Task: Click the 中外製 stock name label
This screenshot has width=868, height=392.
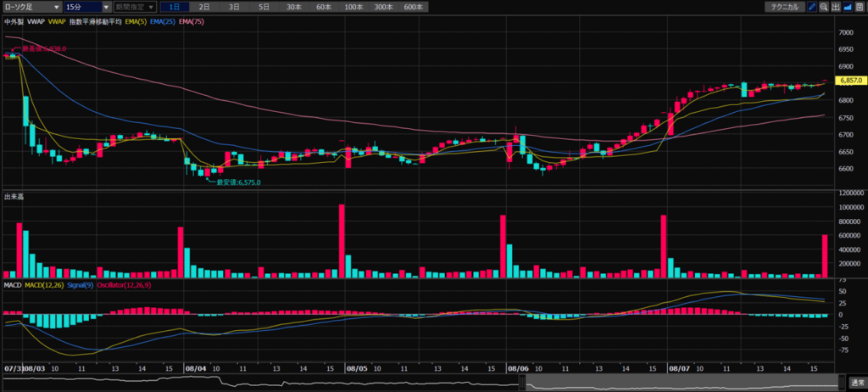Action: (14, 21)
